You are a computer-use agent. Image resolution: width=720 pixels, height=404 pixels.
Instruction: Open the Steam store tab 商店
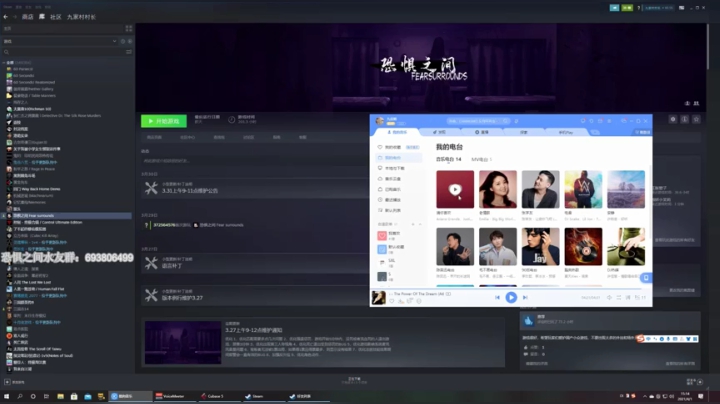pyautogui.click(x=28, y=17)
